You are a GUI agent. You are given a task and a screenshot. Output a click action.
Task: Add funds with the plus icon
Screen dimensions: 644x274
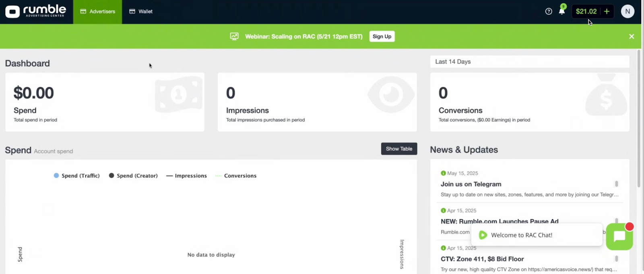(607, 11)
